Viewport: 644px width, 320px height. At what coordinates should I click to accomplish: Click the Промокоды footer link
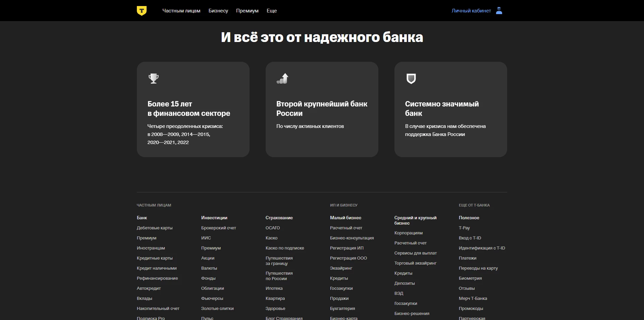[x=471, y=309]
